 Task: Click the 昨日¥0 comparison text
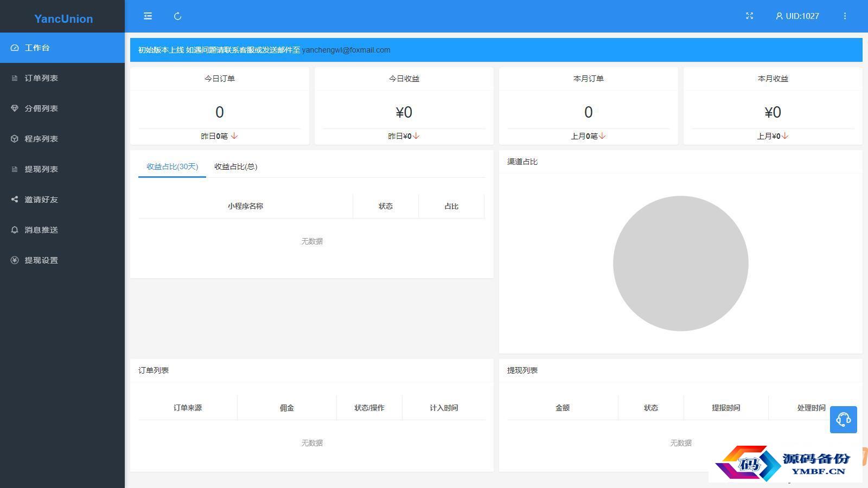(x=400, y=136)
